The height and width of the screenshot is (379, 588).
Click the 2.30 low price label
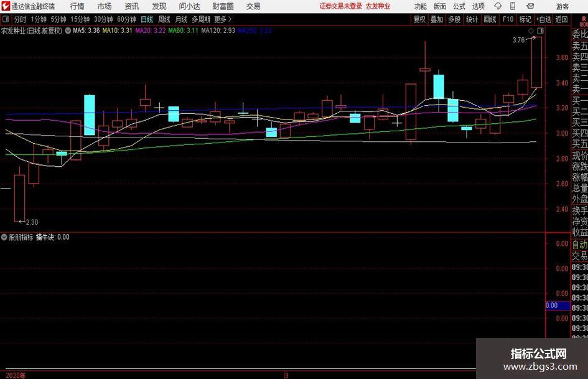32,222
